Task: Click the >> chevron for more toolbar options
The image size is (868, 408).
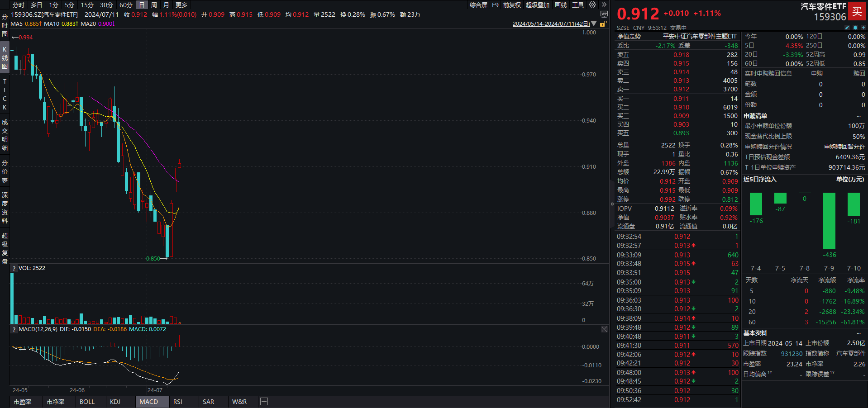Action: click(x=604, y=5)
